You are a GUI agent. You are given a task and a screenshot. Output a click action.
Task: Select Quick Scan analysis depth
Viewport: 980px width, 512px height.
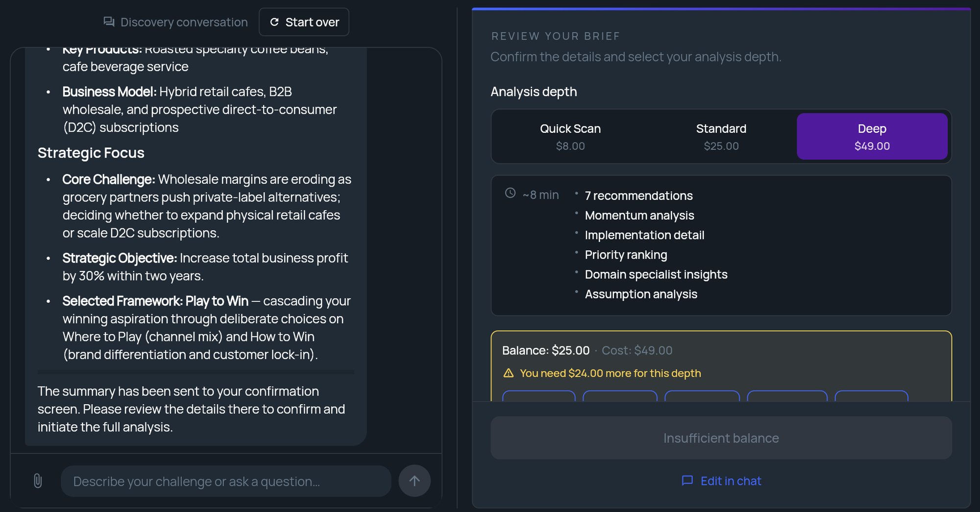pos(570,136)
